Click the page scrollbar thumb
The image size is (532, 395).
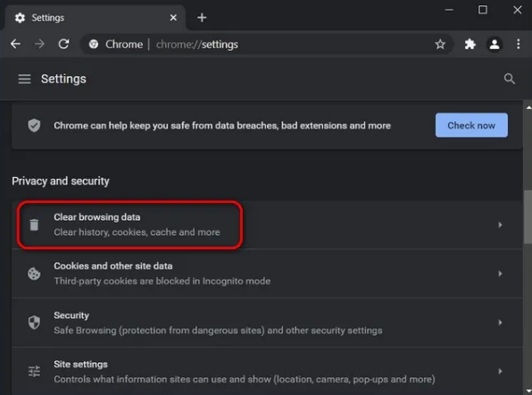pyautogui.click(x=528, y=216)
